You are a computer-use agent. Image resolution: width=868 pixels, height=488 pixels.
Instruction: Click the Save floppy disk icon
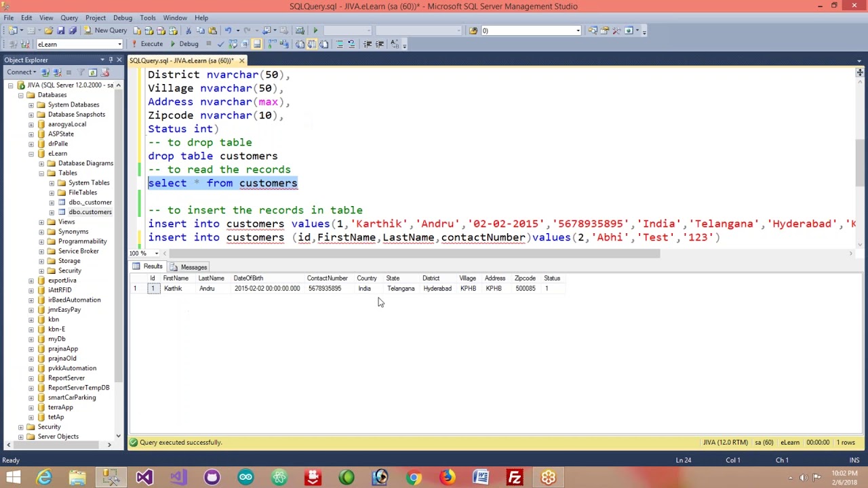60,30
